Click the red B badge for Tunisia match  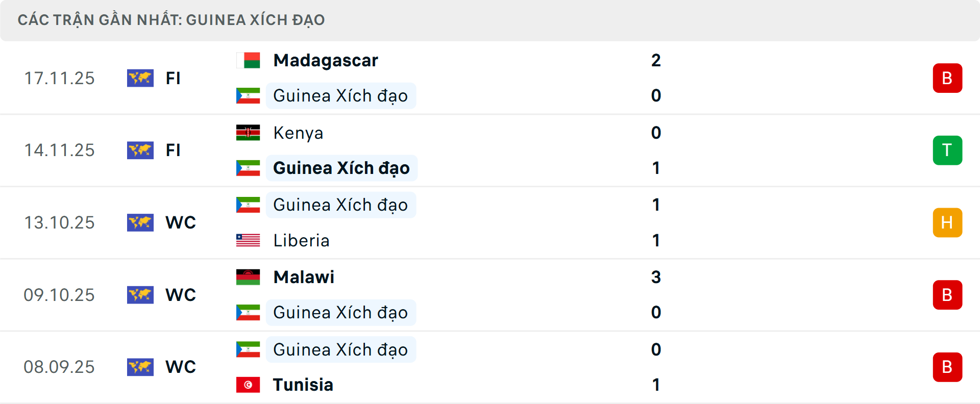pyautogui.click(x=947, y=367)
